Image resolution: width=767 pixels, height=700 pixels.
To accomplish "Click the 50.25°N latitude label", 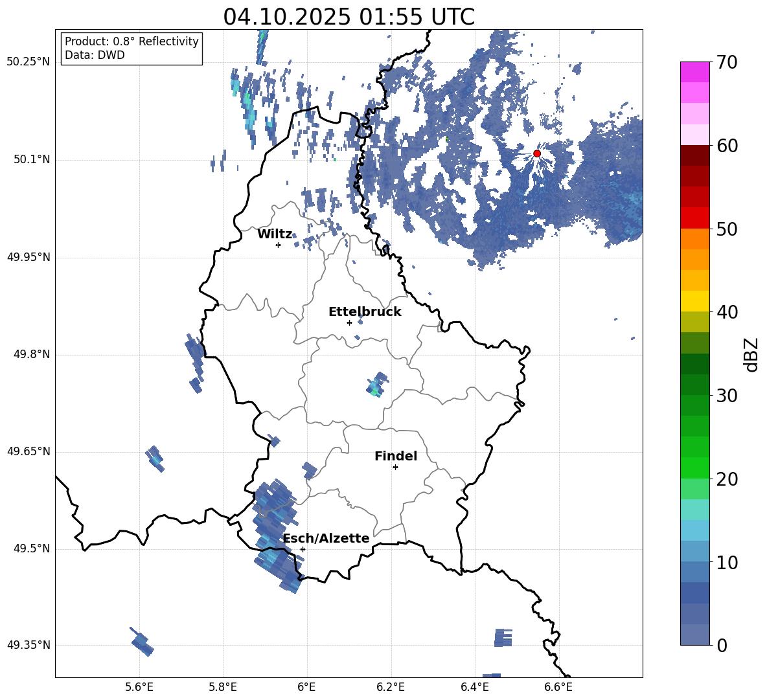I will point(29,62).
